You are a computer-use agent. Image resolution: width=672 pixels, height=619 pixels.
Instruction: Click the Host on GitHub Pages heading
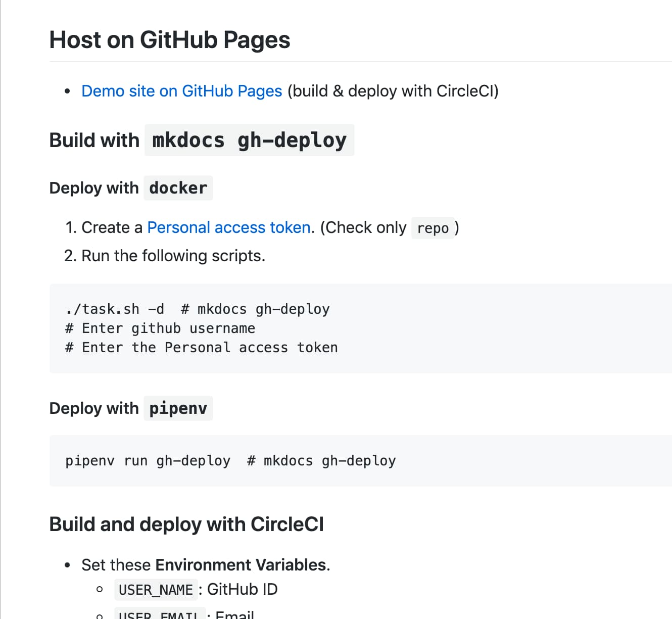point(169,40)
